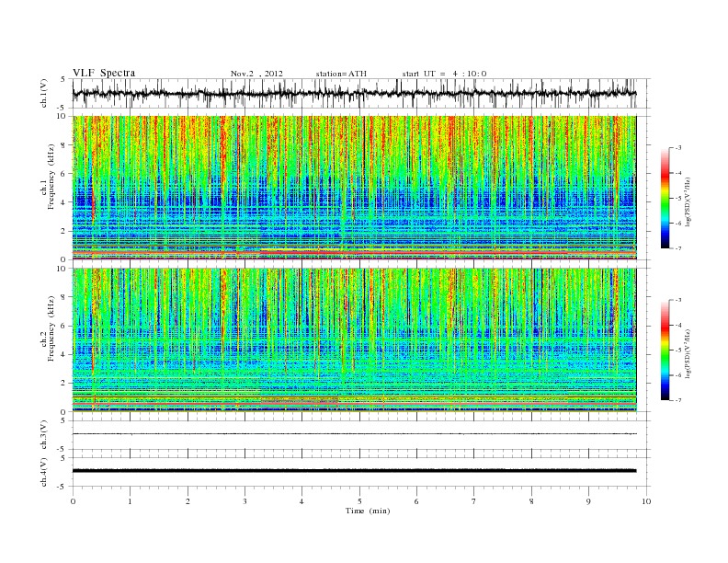Click the ch.1 spectrogram color scale bar

(665, 198)
